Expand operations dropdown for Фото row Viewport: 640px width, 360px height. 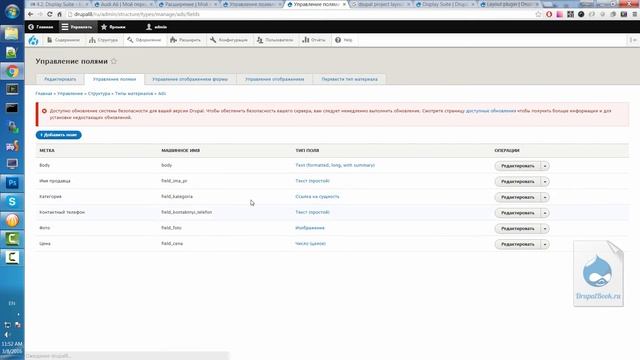[545, 229]
